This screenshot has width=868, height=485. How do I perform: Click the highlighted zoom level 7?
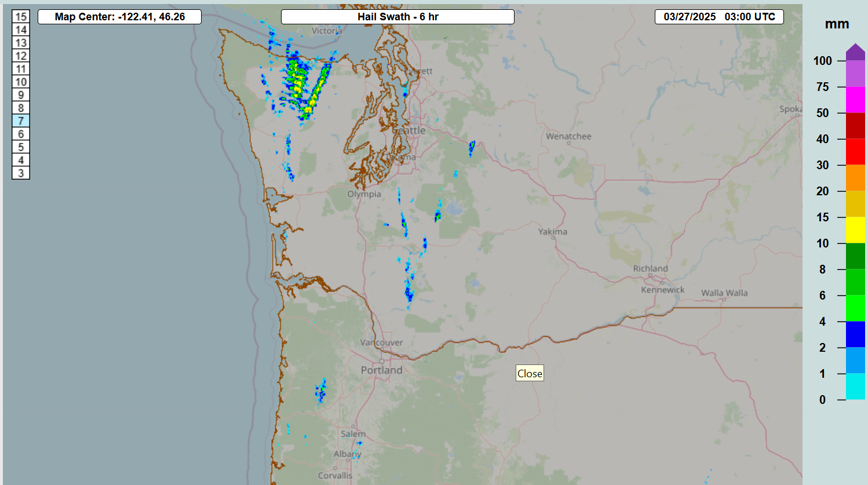pos(21,121)
